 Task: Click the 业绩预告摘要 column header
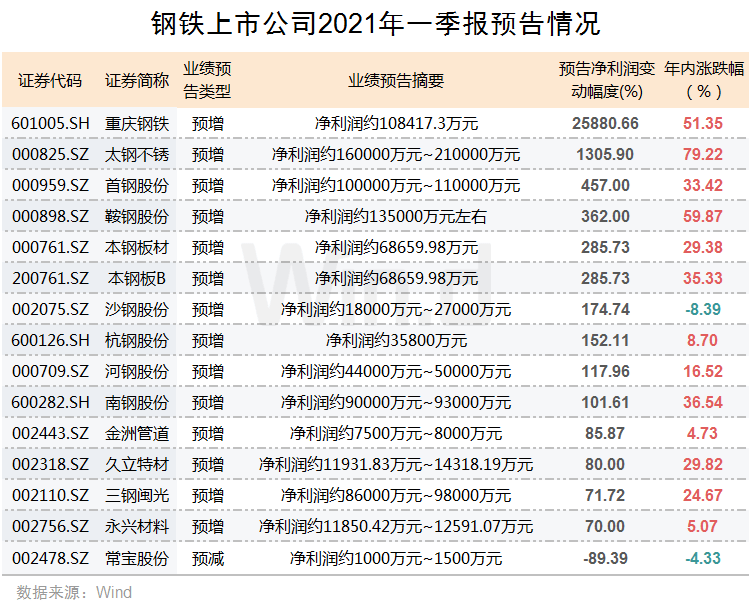coord(396,81)
